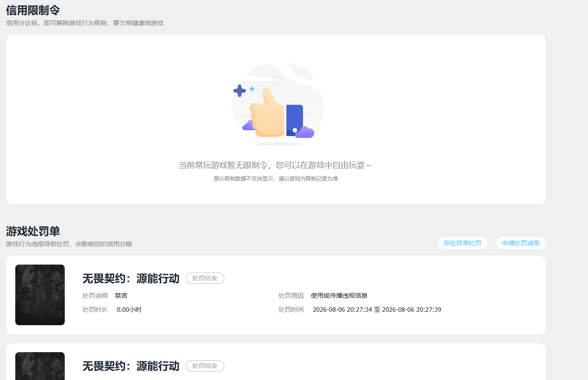This screenshot has height=380, width=588.
Task: Click the 游戏处罚单 heading
Action: point(33,231)
